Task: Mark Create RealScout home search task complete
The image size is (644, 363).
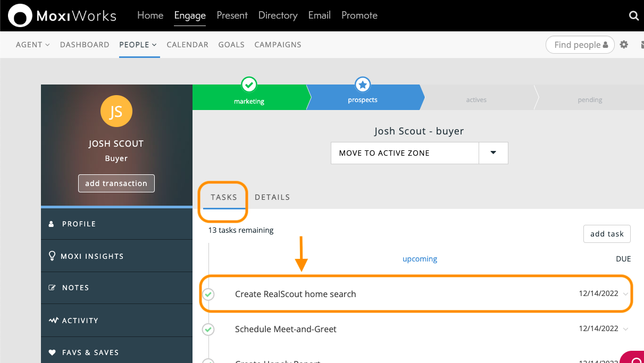Action: (208, 294)
